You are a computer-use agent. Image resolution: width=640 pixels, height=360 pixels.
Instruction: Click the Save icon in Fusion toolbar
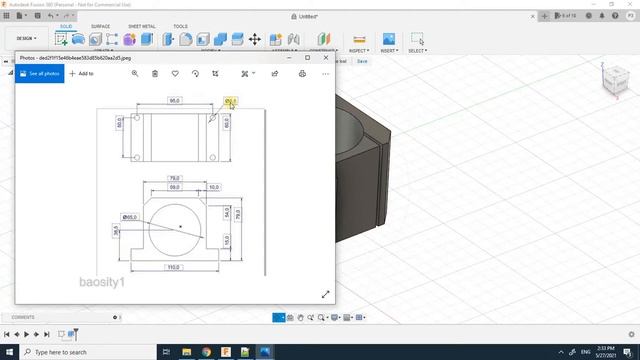pos(38,16)
